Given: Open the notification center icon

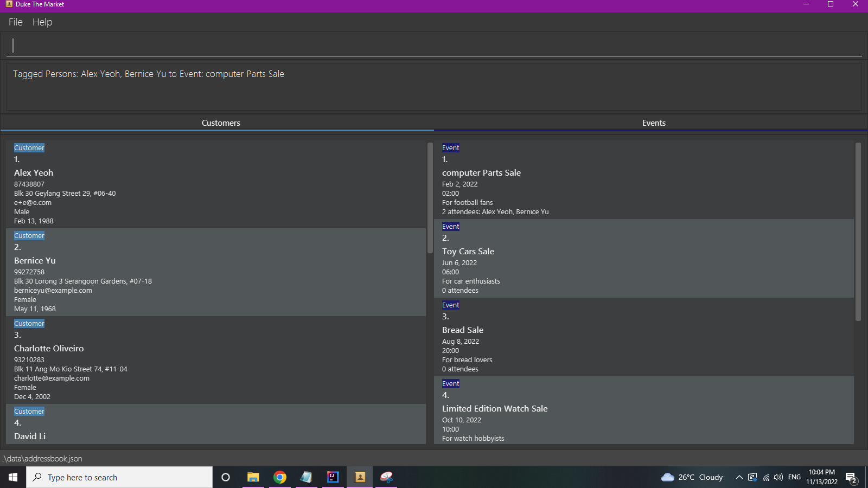Looking at the screenshot, I should click(x=851, y=478).
